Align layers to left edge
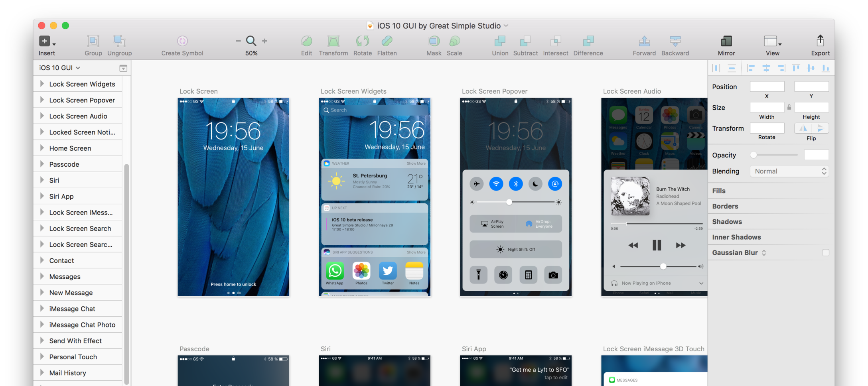Image resolution: width=868 pixels, height=386 pixels. (751, 68)
